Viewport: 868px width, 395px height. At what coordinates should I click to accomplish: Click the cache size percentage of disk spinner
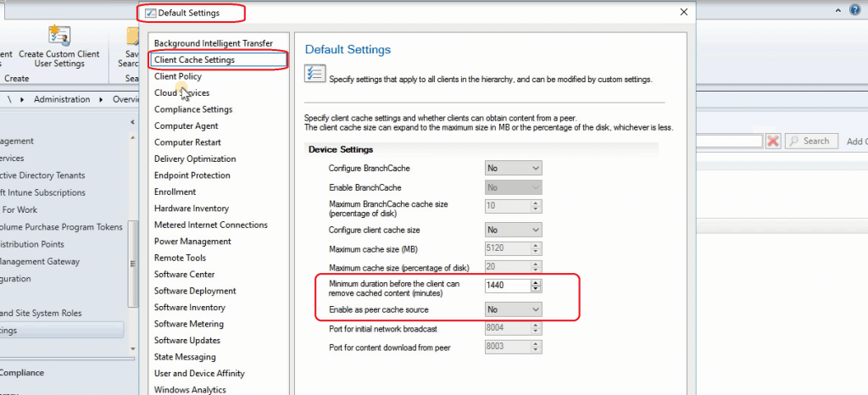[x=536, y=267]
